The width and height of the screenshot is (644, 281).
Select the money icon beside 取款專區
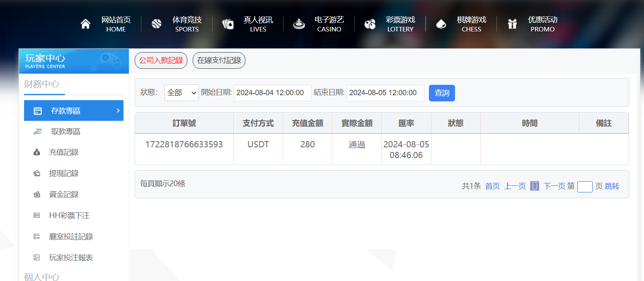[37, 131]
